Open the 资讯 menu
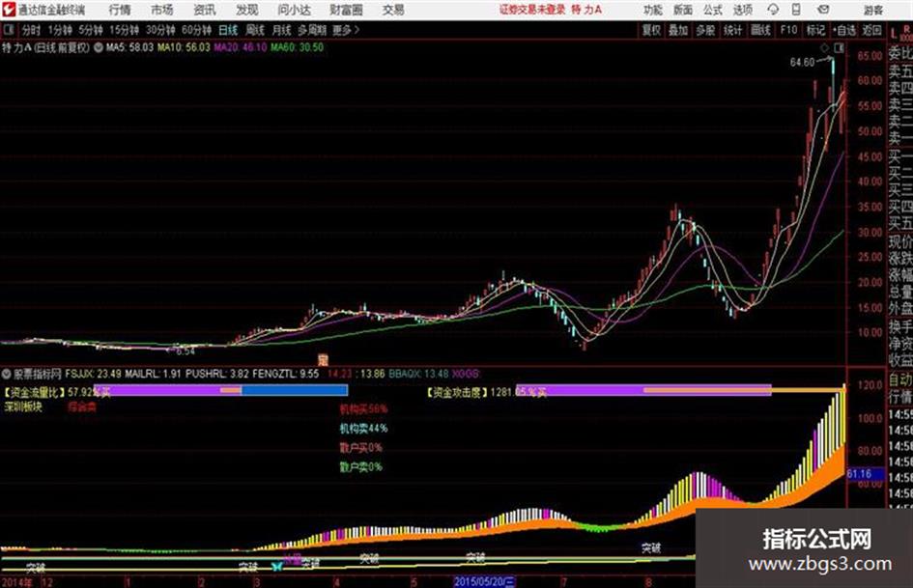This screenshot has height=588, width=913. (205, 10)
